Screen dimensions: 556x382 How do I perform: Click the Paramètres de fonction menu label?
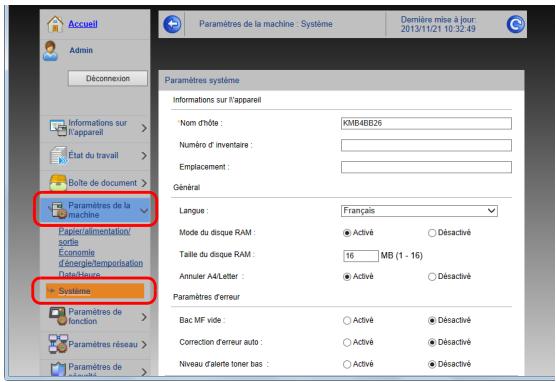95,316
